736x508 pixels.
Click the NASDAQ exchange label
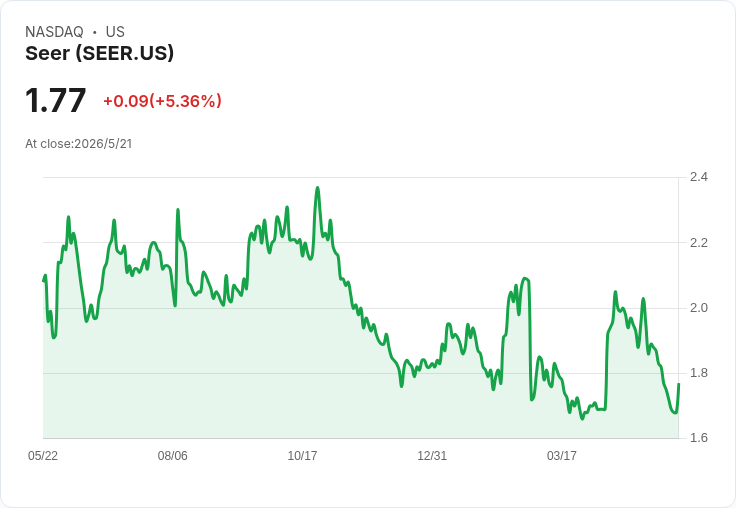pos(54,32)
